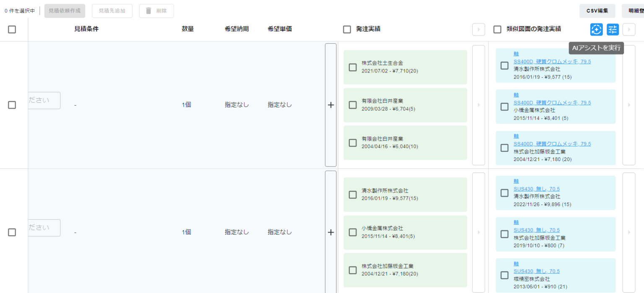This screenshot has width=644, height=293.
Task: Click the arrow icon beside the first row's 発注実績 cards
Action: coord(478,105)
